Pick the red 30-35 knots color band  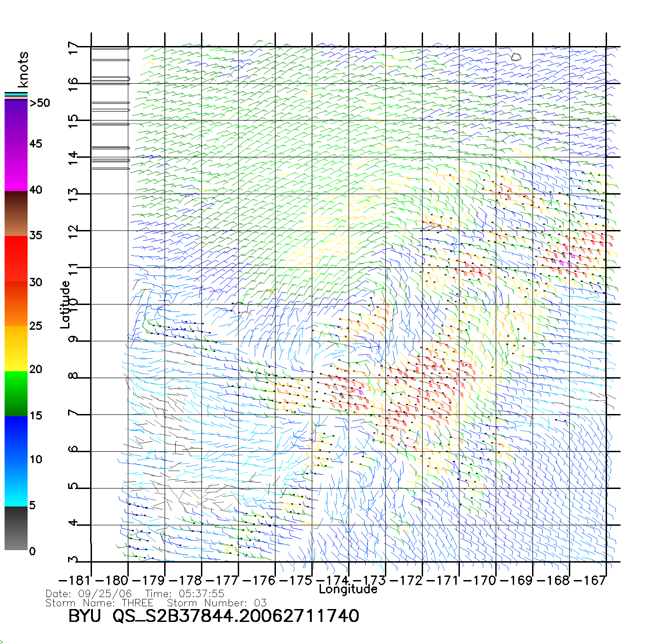(x=16, y=259)
